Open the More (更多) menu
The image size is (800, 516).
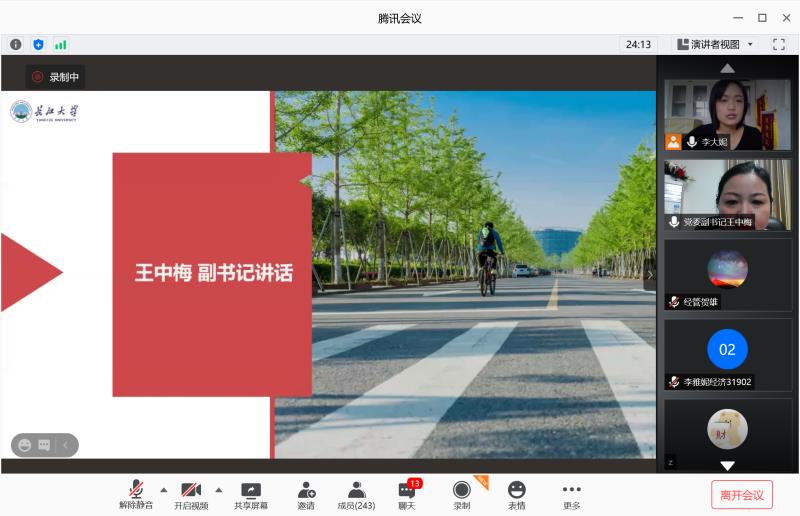coord(571,494)
